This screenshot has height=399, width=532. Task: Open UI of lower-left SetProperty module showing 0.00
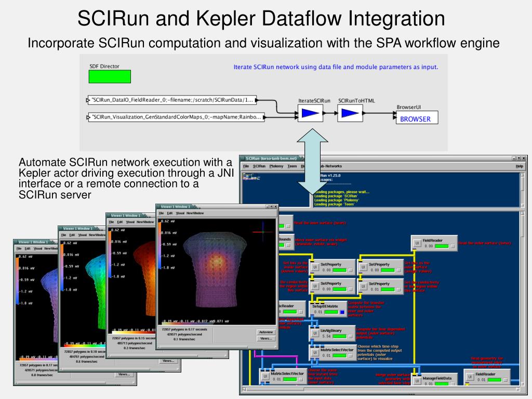[315, 286]
